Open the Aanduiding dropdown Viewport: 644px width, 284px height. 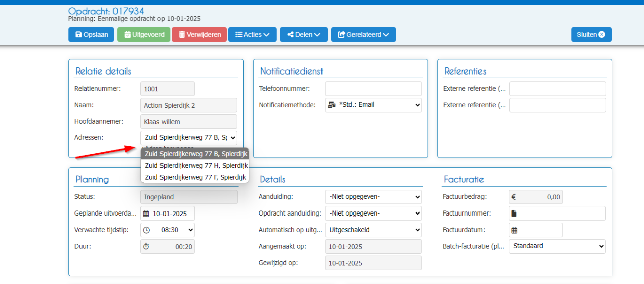coord(373,197)
